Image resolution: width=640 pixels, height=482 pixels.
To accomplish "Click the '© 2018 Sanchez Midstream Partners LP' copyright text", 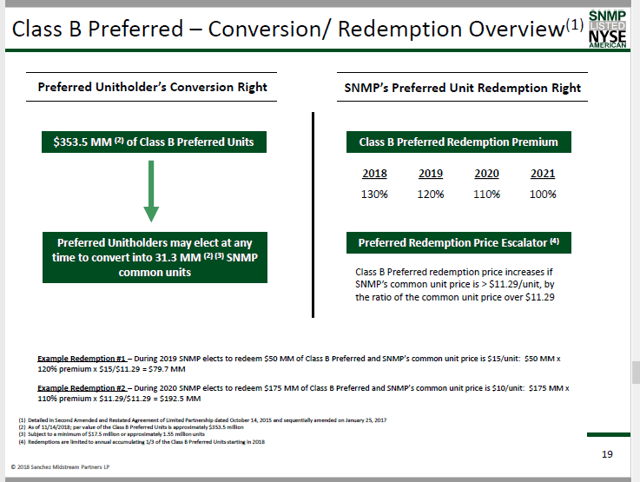I will [x=60, y=467].
